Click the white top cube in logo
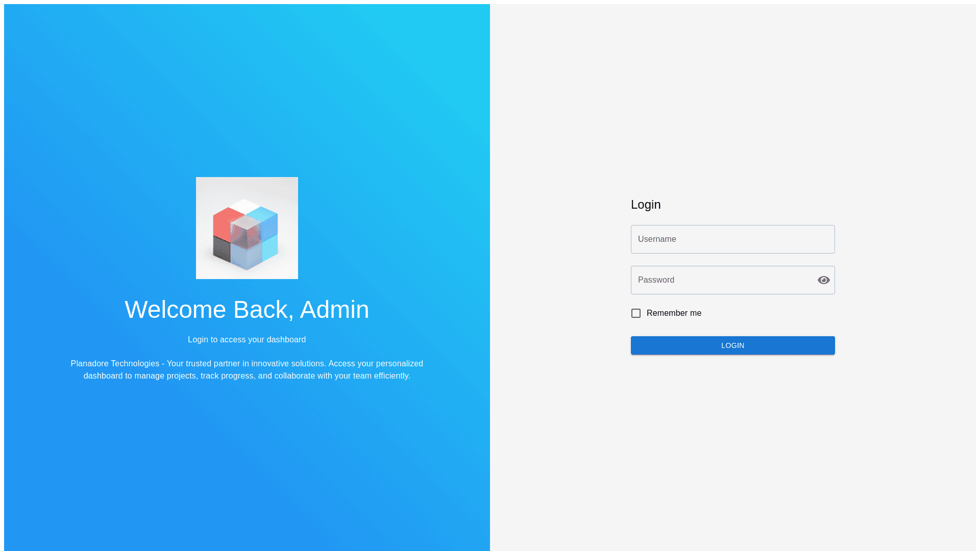This screenshot has width=980, height=551. click(x=244, y=205)
